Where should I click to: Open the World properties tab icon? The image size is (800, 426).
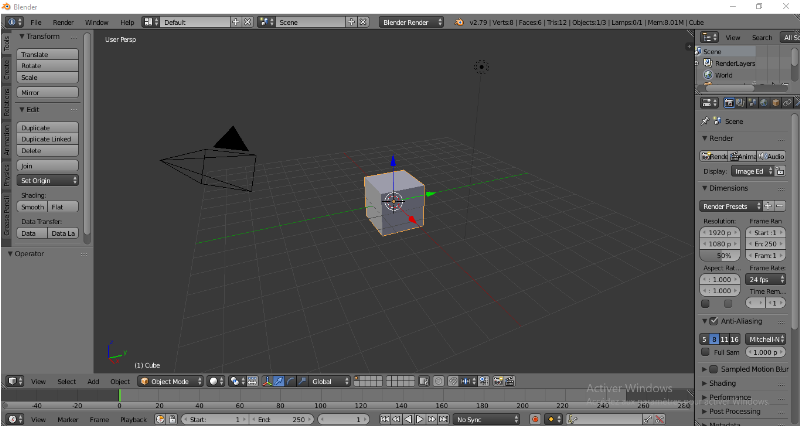pos(765,102)
